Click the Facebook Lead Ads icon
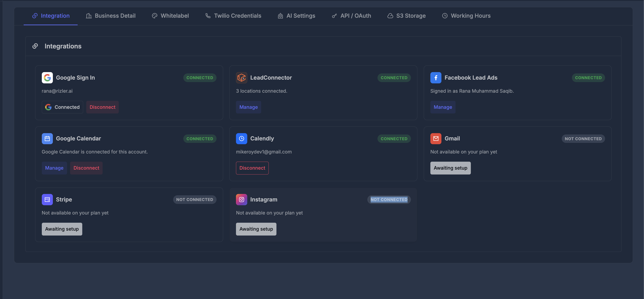Viewport: 644px width, 299px height. [436, 78]
